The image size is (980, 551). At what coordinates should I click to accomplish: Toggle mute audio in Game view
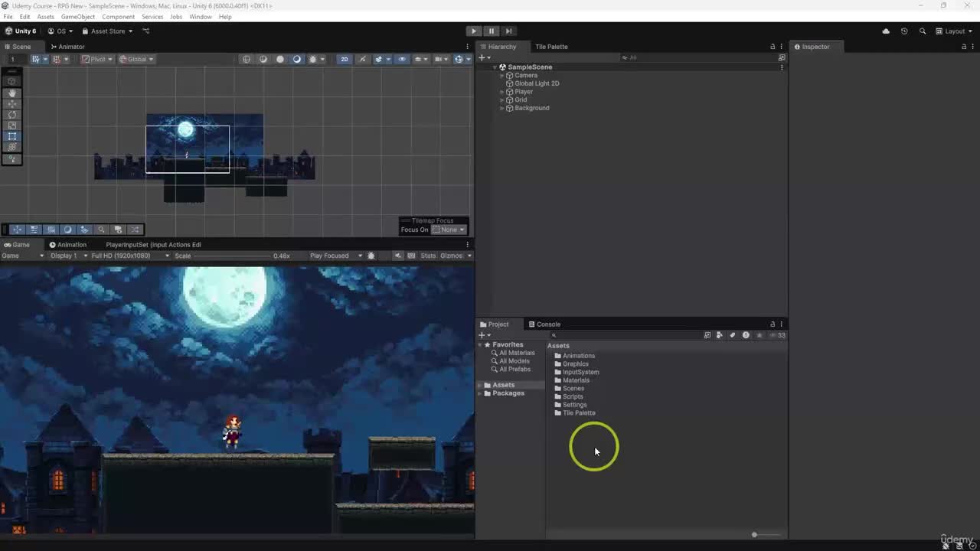398,256
